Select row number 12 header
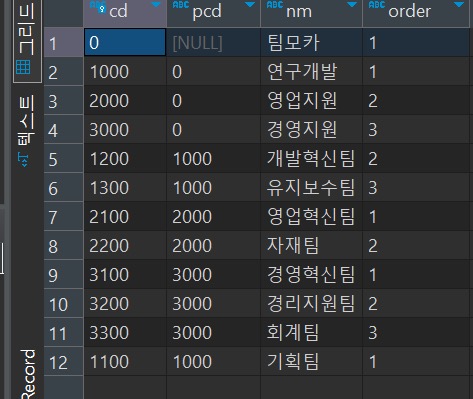Viewport: 473px width, 399px height. 64,361
